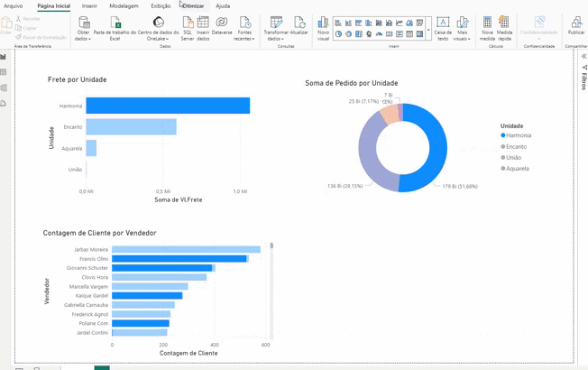Toggle Harmonia in the Unidade legend

(518, 135)
